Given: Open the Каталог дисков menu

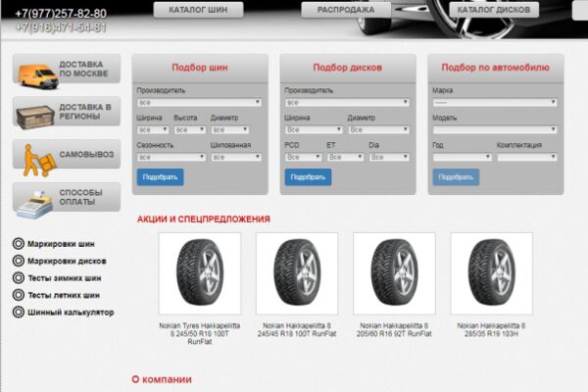Looking at the screenshot, I should [494, 10].
